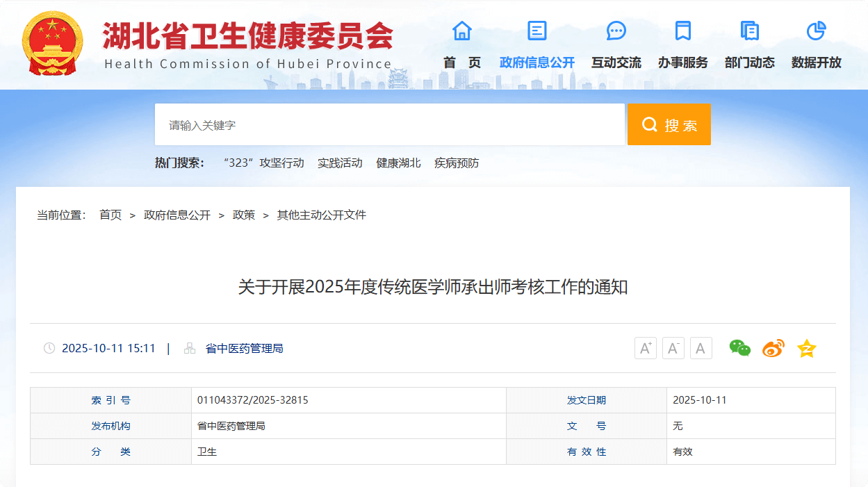
Task: Select hot search term 健康湖北
Action: pos(398,163)
